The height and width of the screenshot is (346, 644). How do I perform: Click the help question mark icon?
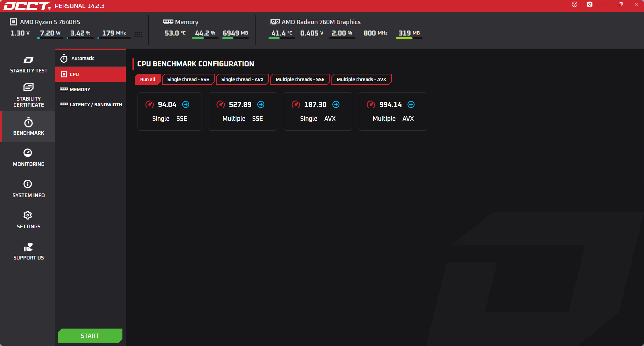point(575,4)
